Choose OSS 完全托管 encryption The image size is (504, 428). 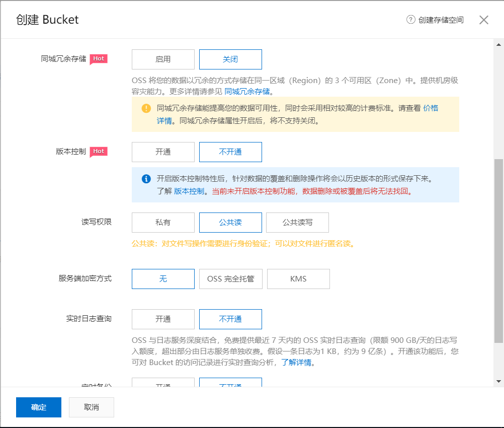231,278
